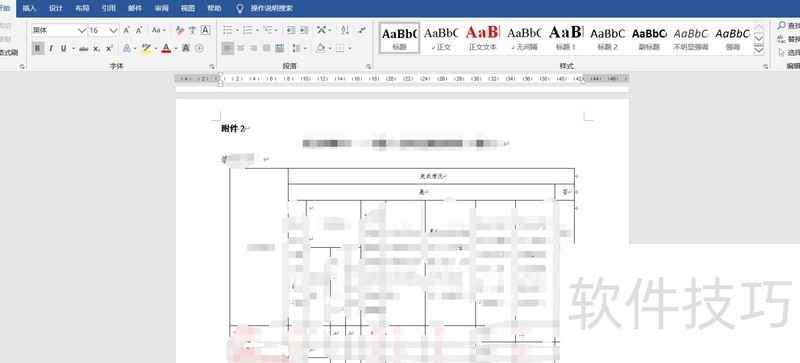Center align the paragraph

(240, 49)
